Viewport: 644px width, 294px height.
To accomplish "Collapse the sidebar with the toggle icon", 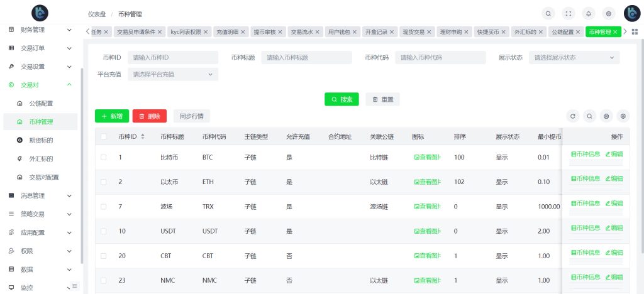I will pyautogui.click(x=75, y=286).
